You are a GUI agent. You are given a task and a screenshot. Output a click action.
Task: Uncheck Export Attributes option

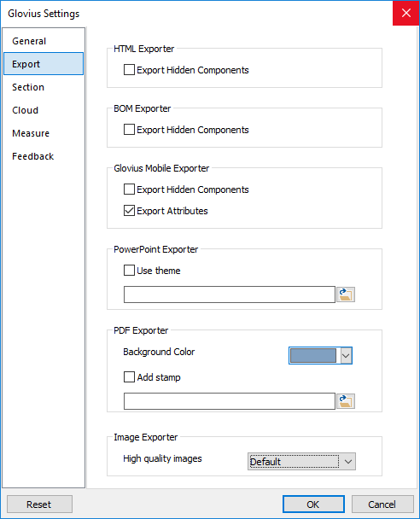pyautogui.click(x=129, y=211)
